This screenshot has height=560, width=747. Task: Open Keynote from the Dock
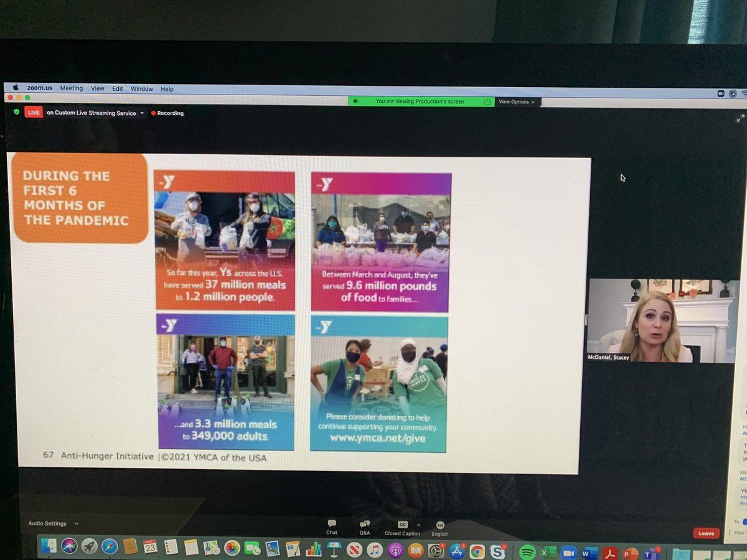click(334, 549)
